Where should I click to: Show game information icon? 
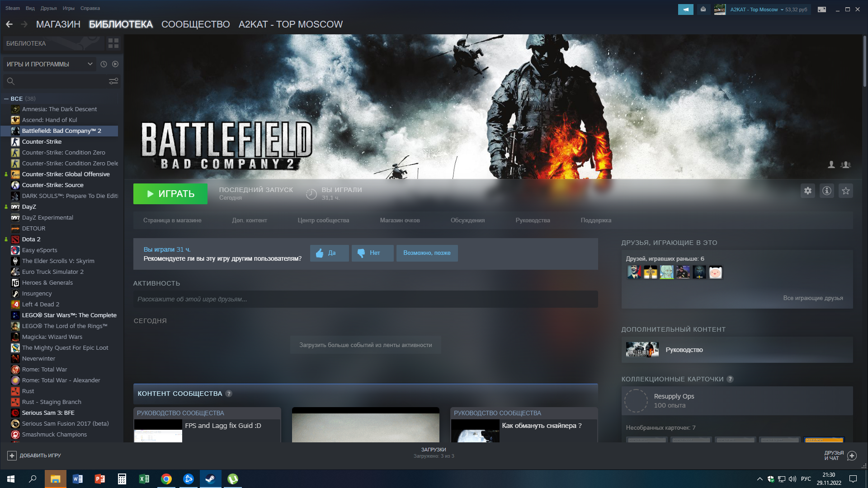pyautogui.click(x=827, y=191)
